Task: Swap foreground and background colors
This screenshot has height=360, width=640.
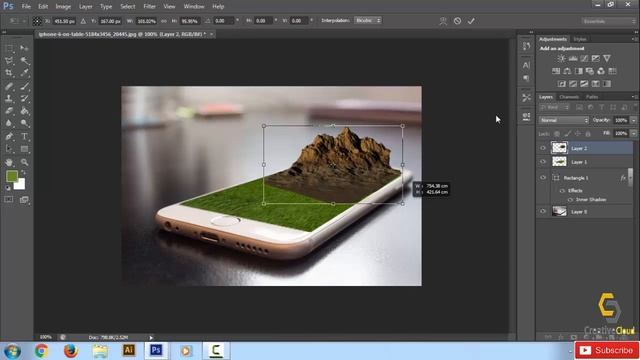Action: [23, 172]
